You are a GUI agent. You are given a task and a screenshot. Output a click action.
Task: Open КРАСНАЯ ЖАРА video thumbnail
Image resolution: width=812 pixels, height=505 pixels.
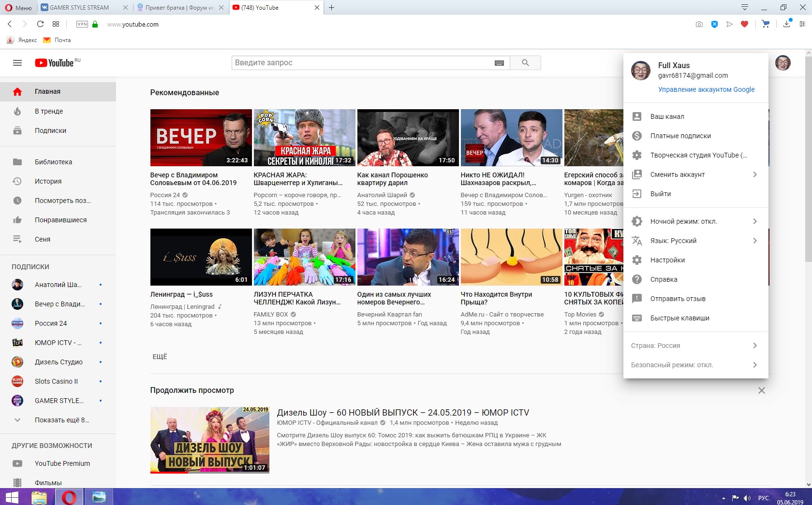pos(304,138)
